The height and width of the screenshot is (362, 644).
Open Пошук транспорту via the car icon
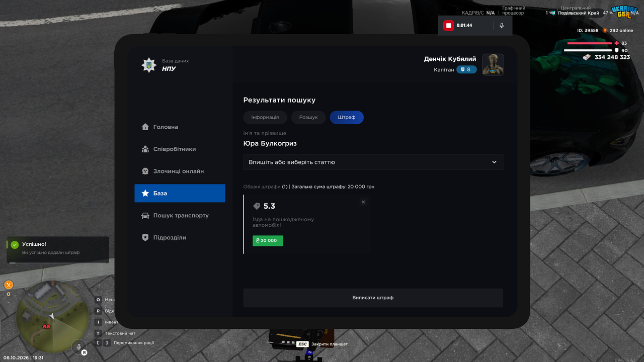145,215
